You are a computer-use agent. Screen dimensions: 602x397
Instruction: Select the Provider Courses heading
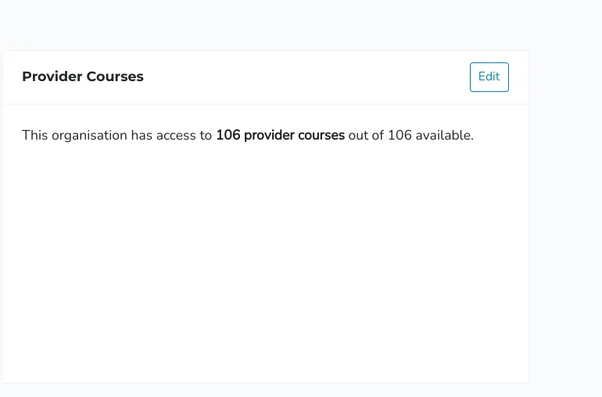(83, 76)
